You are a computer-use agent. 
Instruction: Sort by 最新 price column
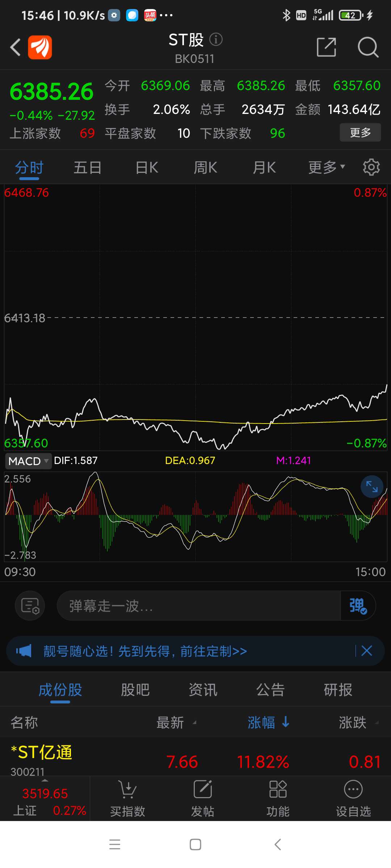coord(176,723)
